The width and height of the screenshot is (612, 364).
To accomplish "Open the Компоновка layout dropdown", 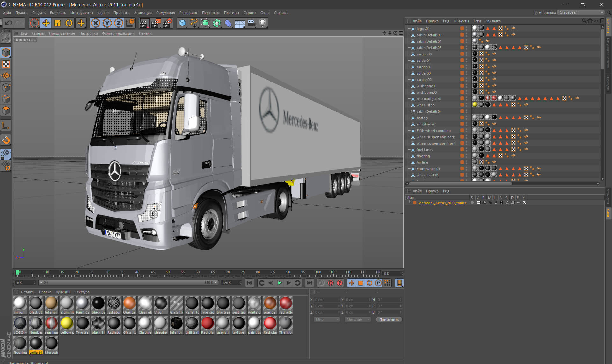I will 581,13.
